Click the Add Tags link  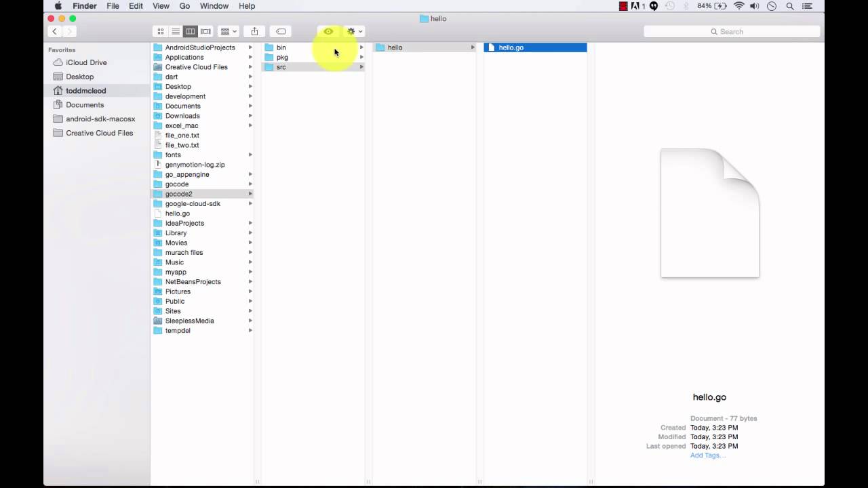pos(708,455)
